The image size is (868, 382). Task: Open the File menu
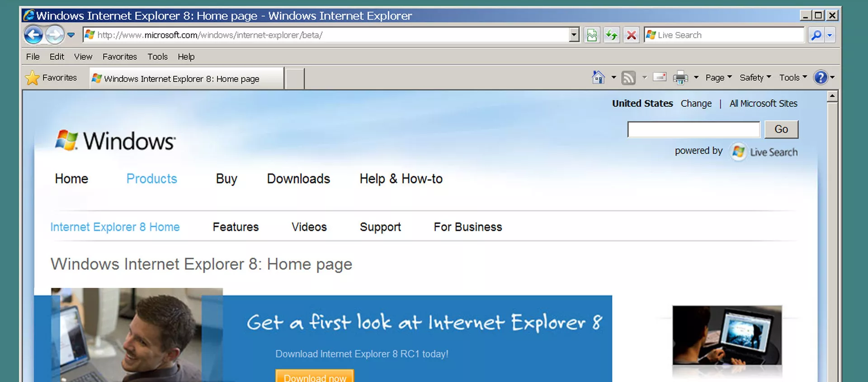pyautogui.click(x=33, y=57)
